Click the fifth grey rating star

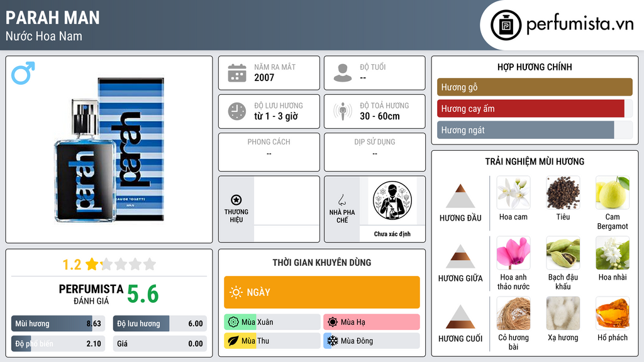(x=150, y=264)
